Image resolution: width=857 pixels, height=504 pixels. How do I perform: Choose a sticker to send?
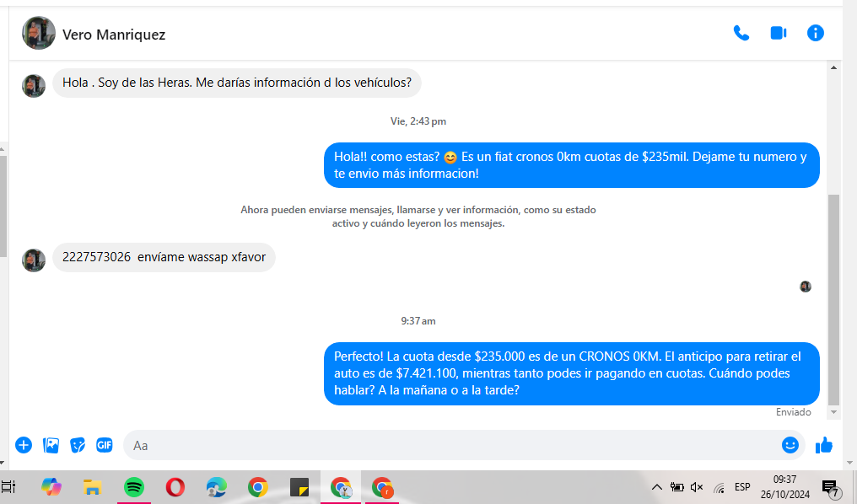pos(78,445)
